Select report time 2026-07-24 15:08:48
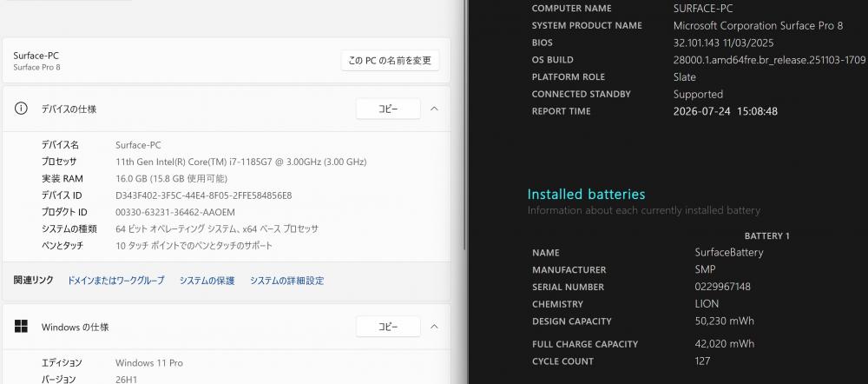868x384 pixels. [725, 111]
